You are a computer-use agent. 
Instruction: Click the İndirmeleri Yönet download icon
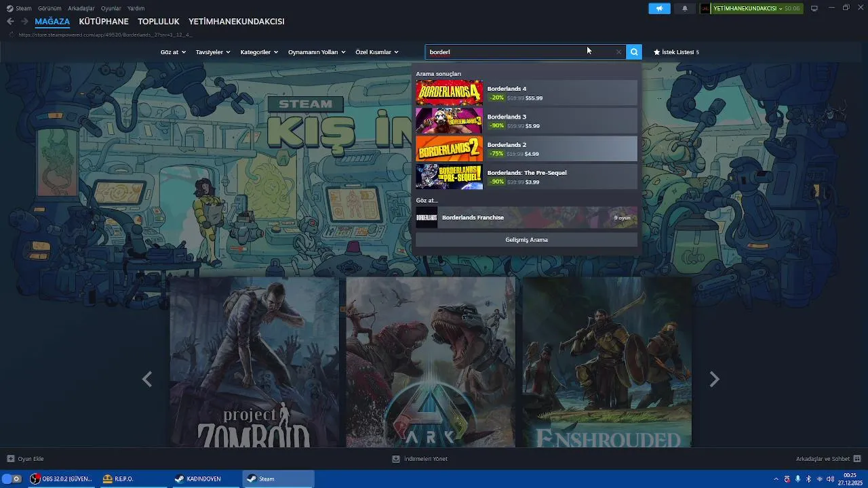click(x=396, y=459)
